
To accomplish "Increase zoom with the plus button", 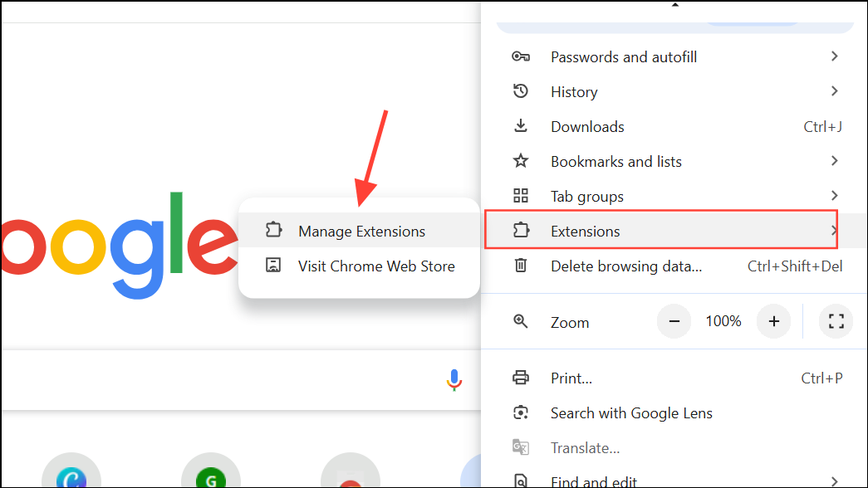I will [x=773, y=321].
